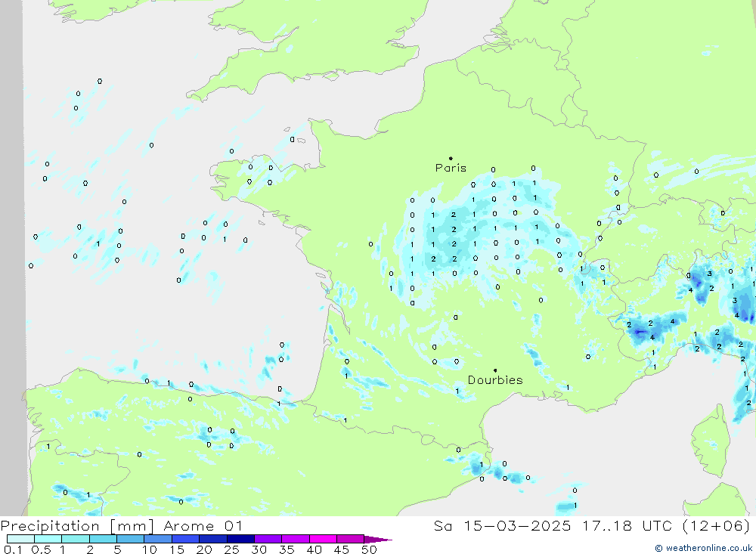Pick the 10–15 mm legend swatch
This screenshot has height=554, width=756.
[158, 539]
